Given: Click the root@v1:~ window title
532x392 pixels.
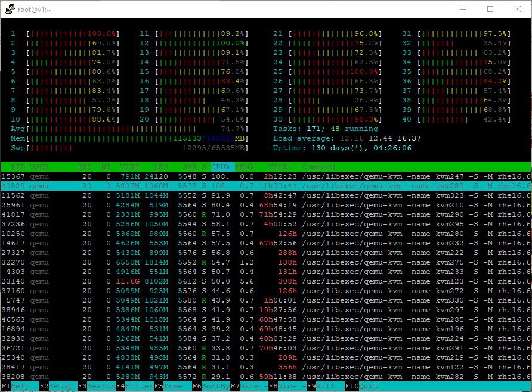Looking at the screenshot, I should click(34, 10).
